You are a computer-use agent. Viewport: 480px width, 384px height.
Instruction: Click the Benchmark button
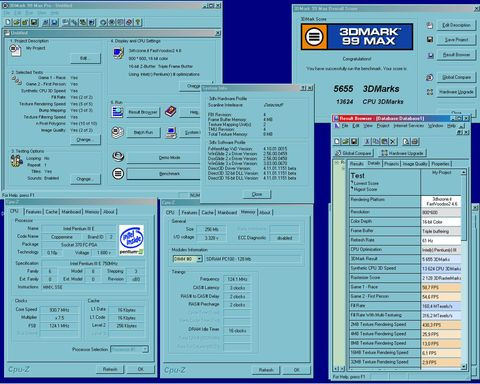[163, 174]
